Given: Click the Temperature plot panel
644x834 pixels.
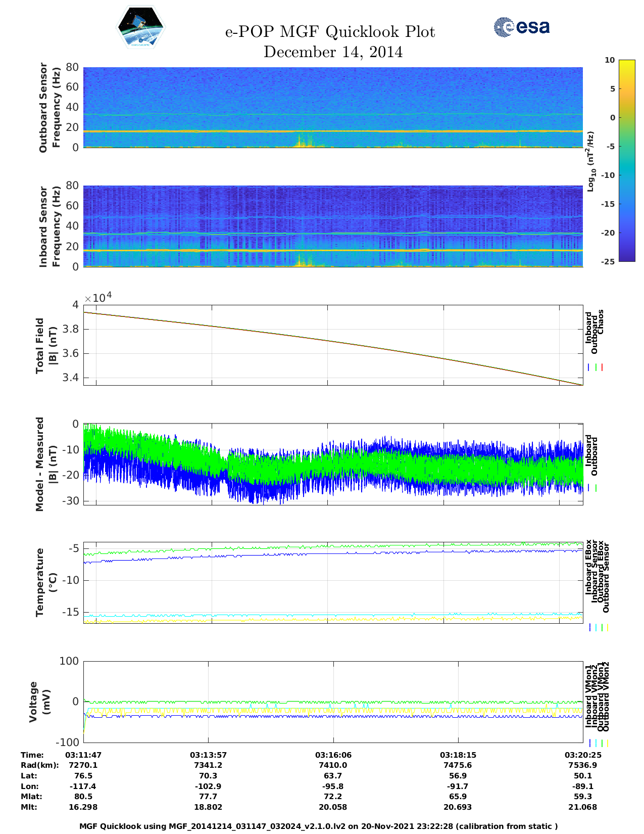Looking at the screenshot, I should pyautogui.click(x=333, y=582).
